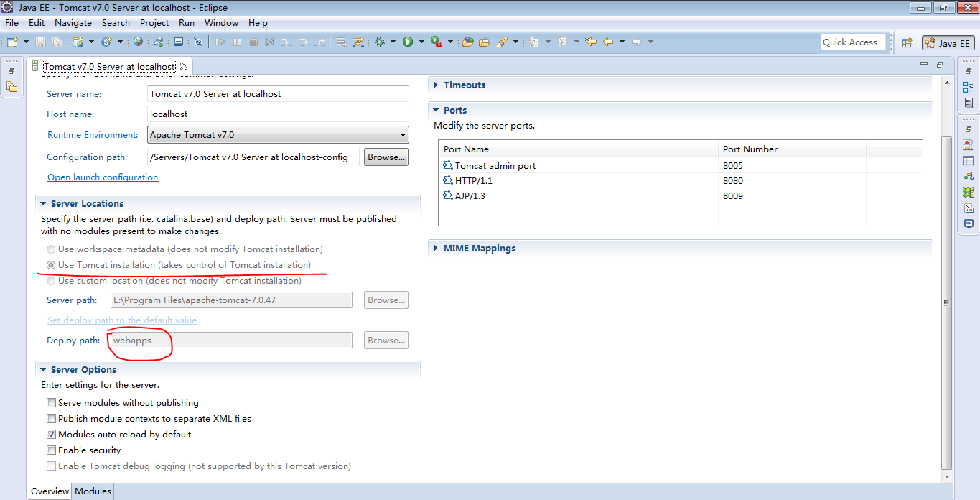Open the web browser globe icon
Viewport: 980px width, 500px height.
click(138, 42)
